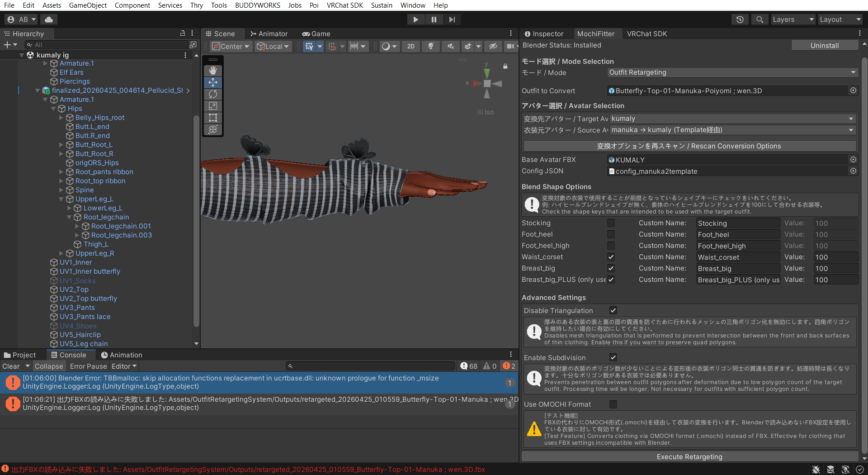The height and width of the screenshot is (475, 868).
Task: Select the Rotate tool
Action: 213,94
